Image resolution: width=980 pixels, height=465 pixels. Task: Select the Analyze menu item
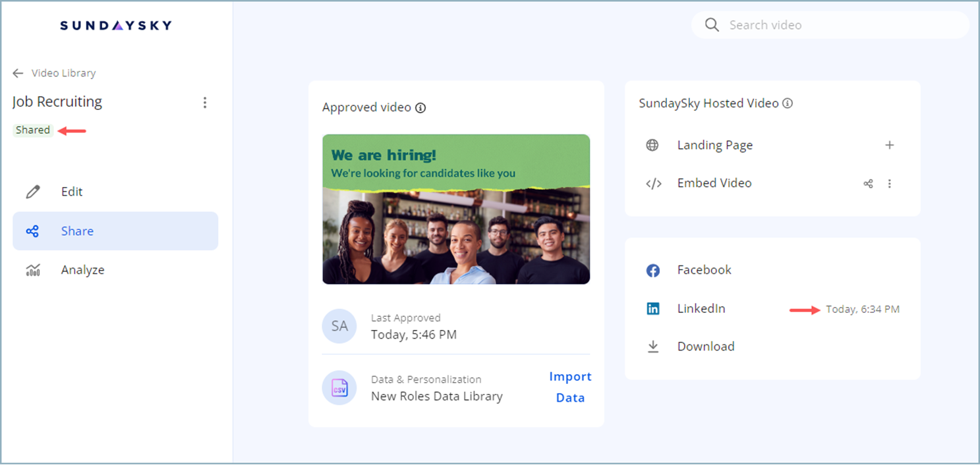coord(115,270)
